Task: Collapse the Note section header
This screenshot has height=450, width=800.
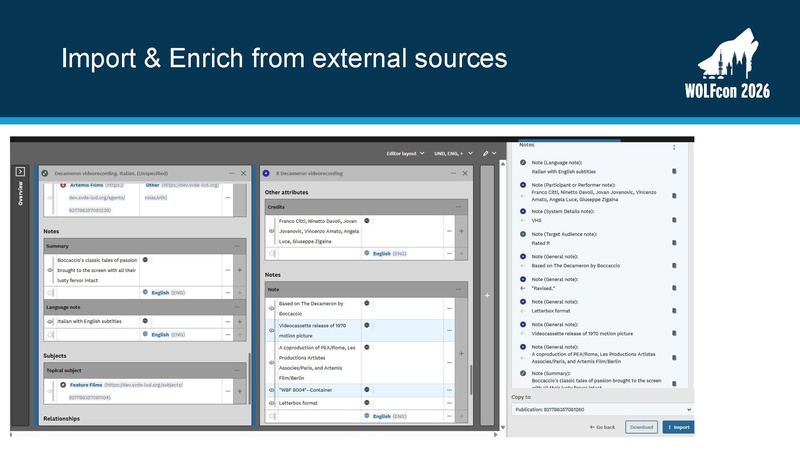Action: coord(458,289)
